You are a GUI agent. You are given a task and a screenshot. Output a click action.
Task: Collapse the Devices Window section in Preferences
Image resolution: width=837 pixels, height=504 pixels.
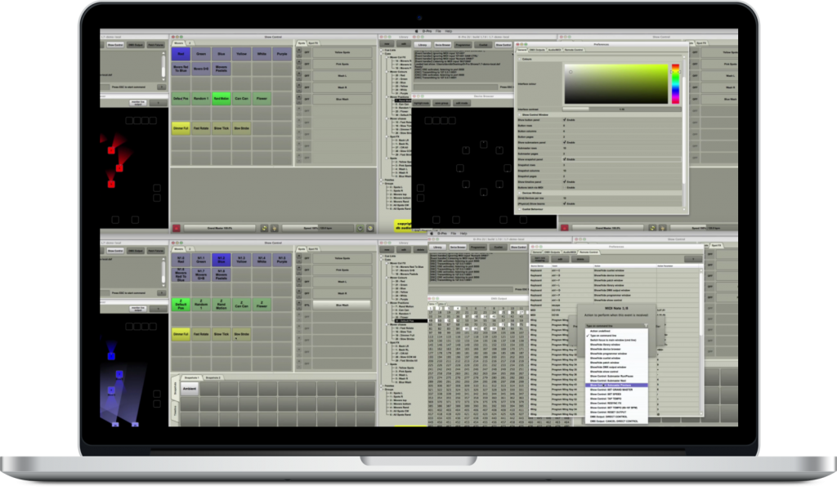[519, 193]
